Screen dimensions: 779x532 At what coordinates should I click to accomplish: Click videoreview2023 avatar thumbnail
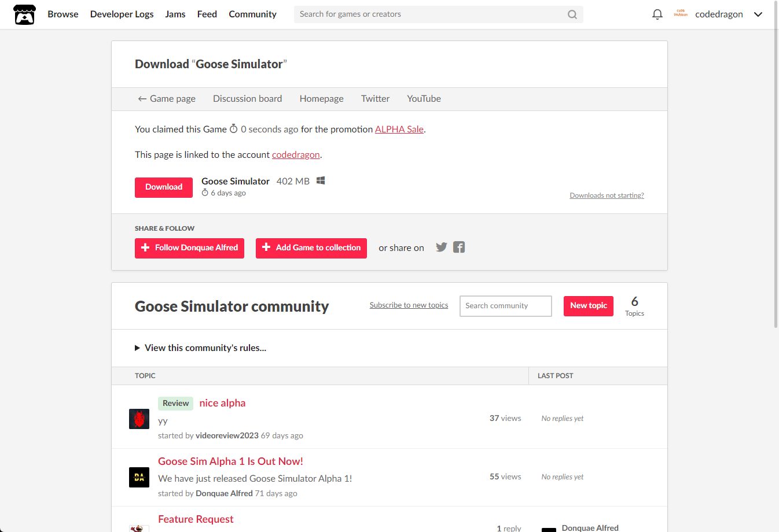click(x=139, y=419)
